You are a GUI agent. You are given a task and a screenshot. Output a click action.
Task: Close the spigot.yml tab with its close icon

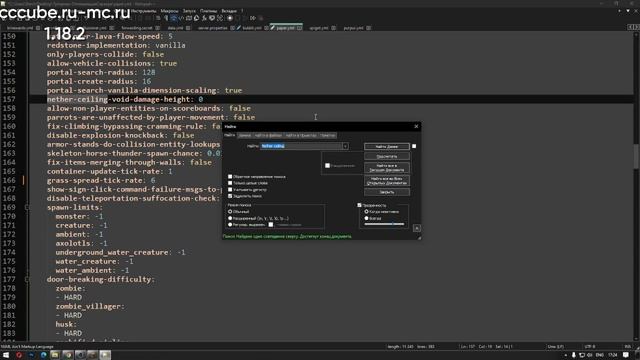[x=333, y=28]
